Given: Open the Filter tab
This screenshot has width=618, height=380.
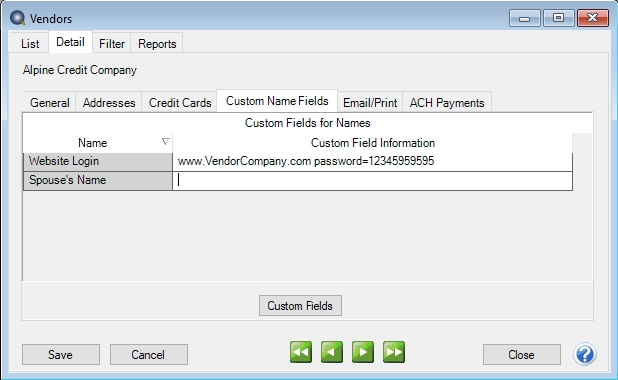Looking at the screenshot, I should (112, 43).
